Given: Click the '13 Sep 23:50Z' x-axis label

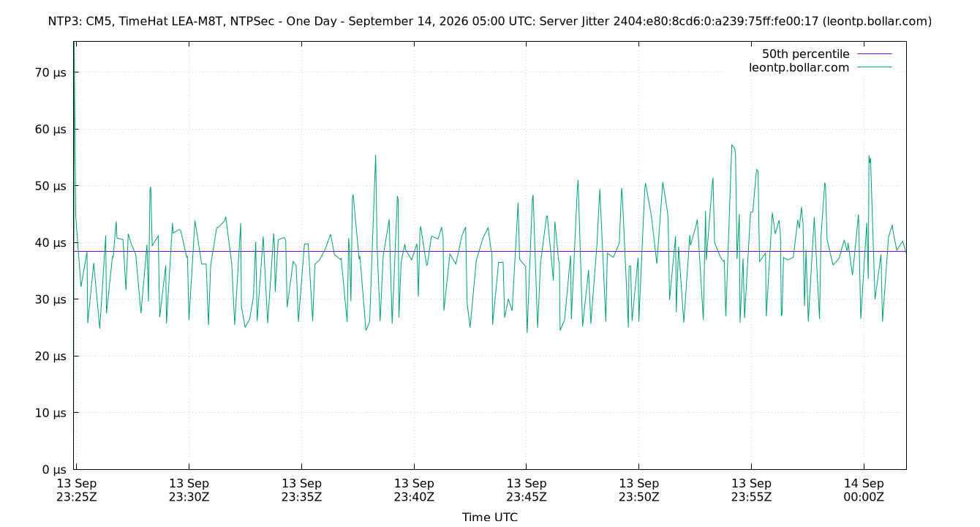Looking at the screenshot, I should pyautogui.click(x=639, y=490).
